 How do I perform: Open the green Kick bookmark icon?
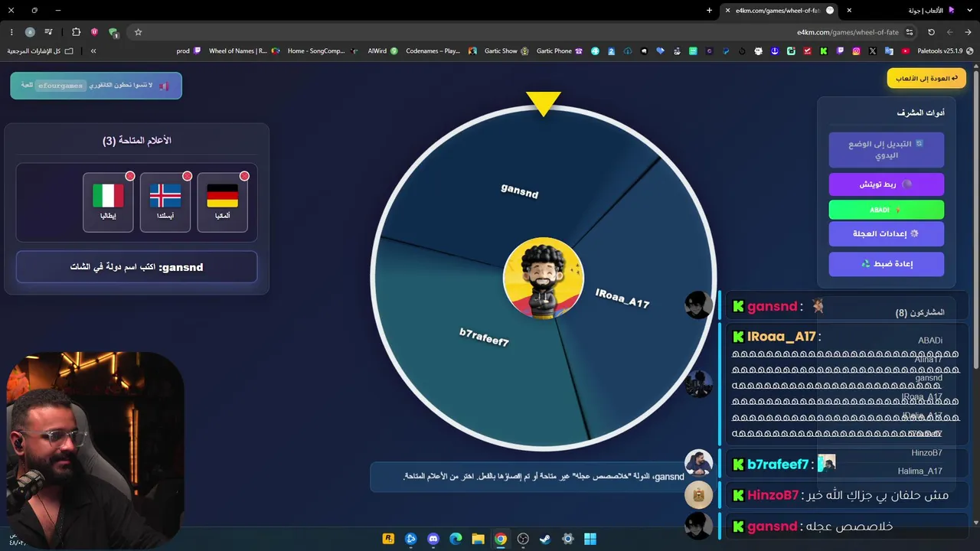(x=823, y=51)
